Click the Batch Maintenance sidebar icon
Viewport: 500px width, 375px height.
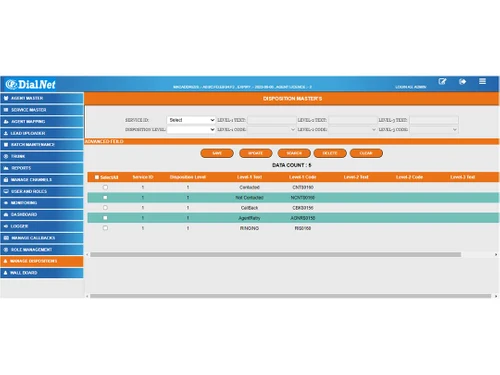(6, 145)
